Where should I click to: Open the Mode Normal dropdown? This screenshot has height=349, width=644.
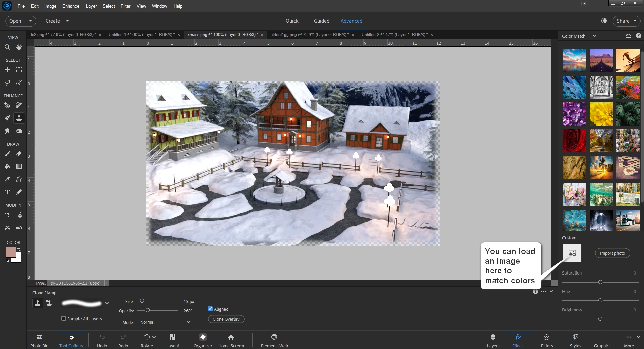coord(165,322)
